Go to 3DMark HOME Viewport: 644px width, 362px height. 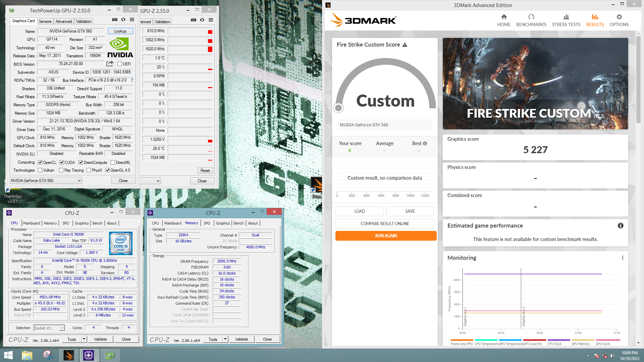point(504,20)
